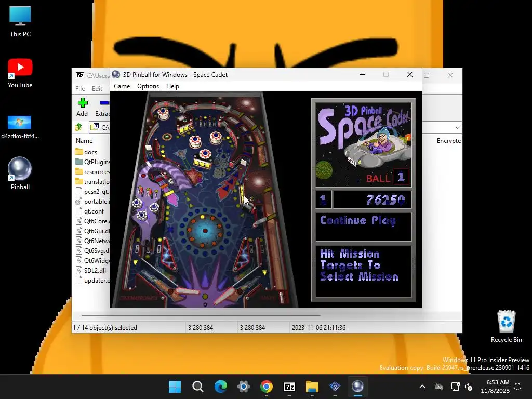Switch to PCSX2 app on taskbar
The image size is (532, 399).
click(x=335, y=387)
